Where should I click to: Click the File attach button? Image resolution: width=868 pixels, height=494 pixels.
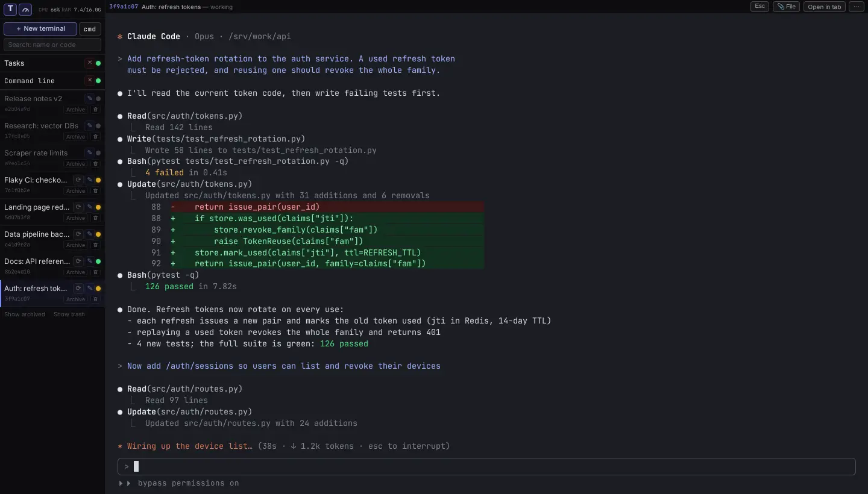786,7
